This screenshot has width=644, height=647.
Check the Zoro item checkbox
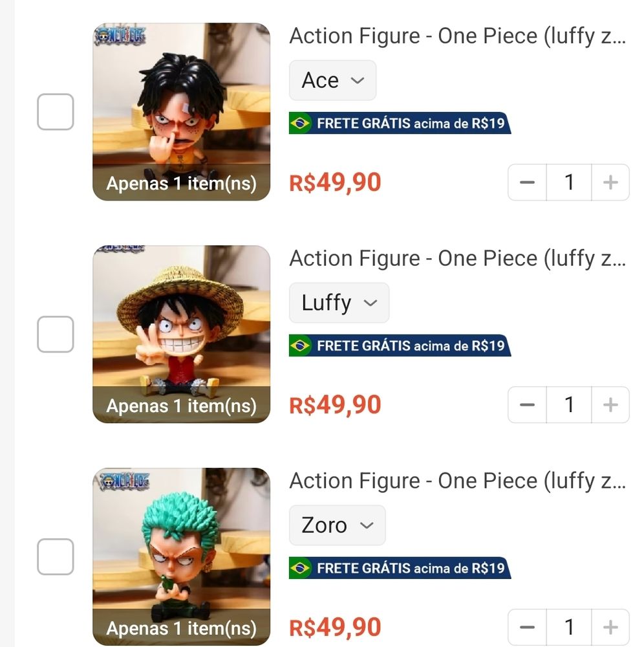(x=55, y=557)
